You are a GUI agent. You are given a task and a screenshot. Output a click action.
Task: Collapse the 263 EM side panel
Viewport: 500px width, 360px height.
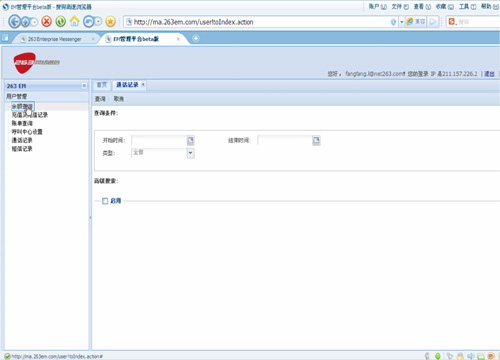[x=84, y=86]
